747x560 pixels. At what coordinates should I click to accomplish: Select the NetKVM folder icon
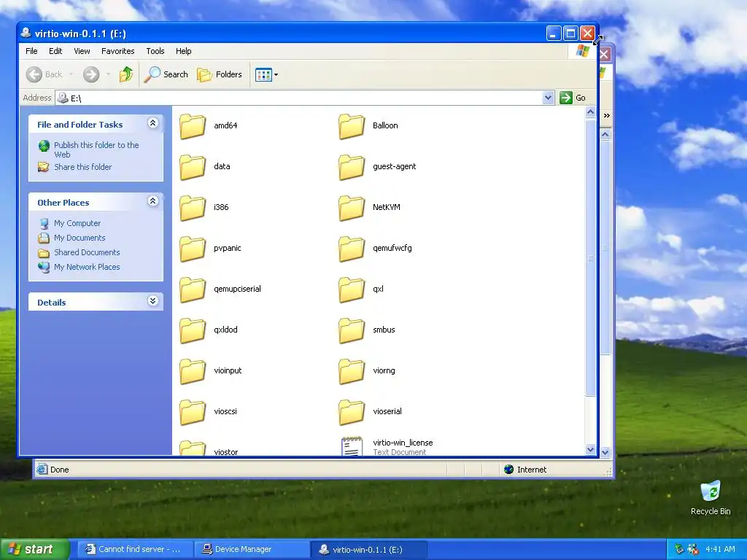pos(352,208)
